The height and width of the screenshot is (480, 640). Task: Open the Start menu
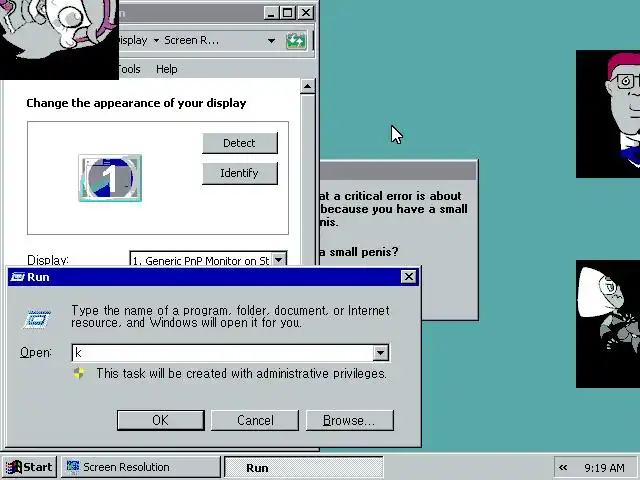click(x=29, y=467)
